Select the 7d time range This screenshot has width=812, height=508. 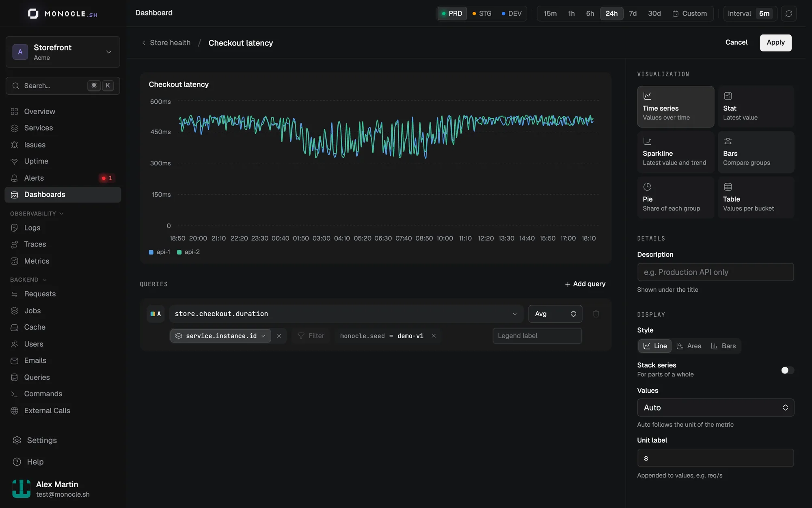coord(633,13)
